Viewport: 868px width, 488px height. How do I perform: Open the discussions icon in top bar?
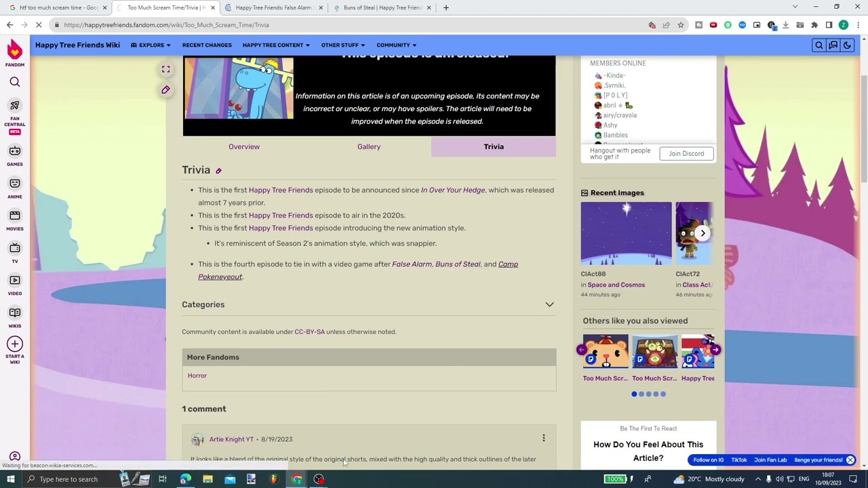point(833,45)
